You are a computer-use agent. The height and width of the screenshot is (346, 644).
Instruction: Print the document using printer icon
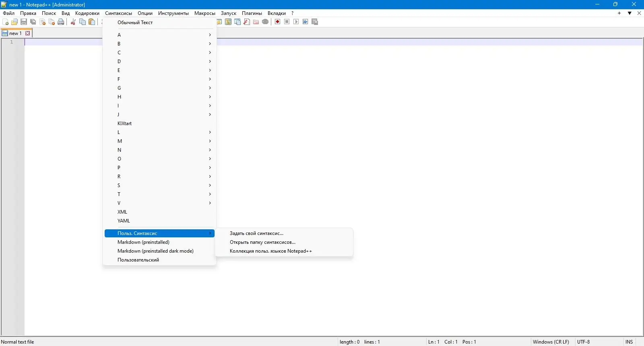point(61,22)
